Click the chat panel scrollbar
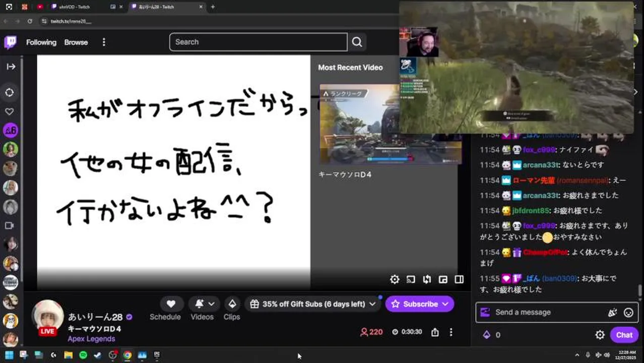Screen dimensions: 644x363 (x=639, y=291)
